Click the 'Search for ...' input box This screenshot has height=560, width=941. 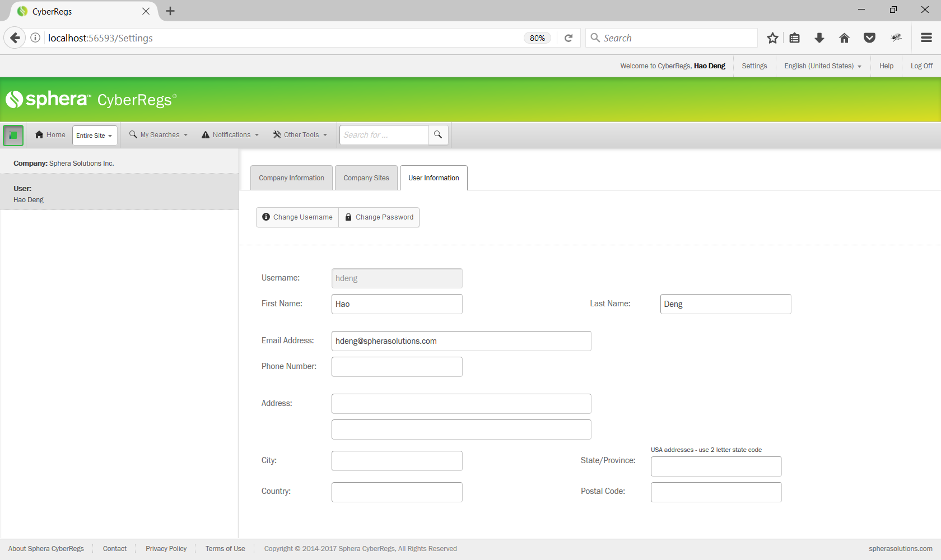click(384, 135)
